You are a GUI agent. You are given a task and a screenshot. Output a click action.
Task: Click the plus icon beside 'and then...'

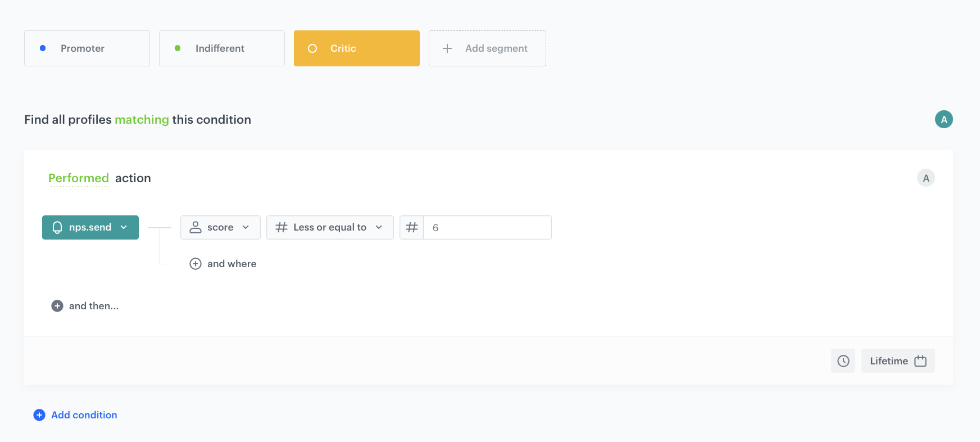57,306
